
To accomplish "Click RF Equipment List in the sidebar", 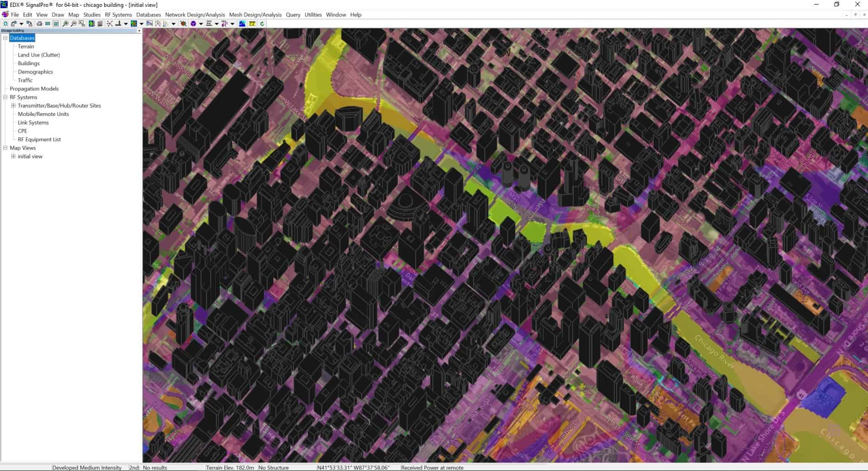I will [x=39, y=139].
